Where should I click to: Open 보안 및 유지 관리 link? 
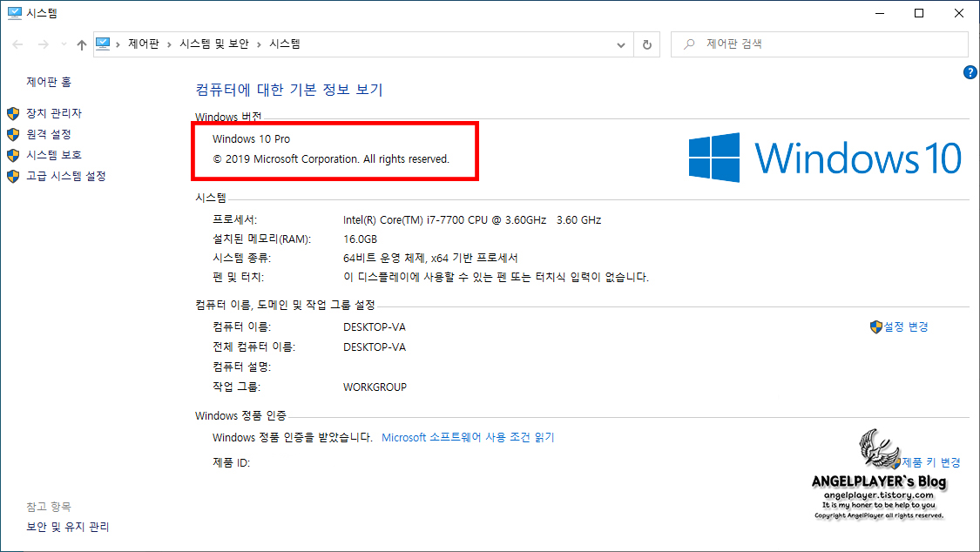pos(67,527)
